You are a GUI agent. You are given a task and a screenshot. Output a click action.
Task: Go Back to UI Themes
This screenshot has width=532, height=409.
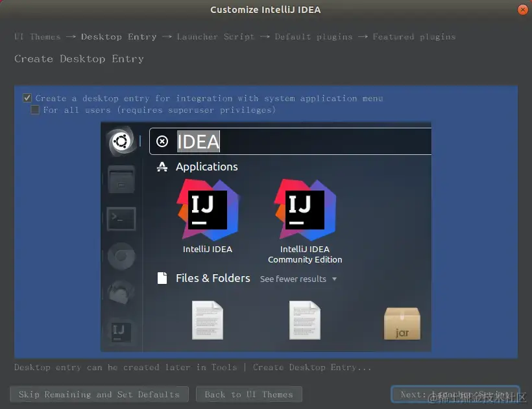click(249, 395)
